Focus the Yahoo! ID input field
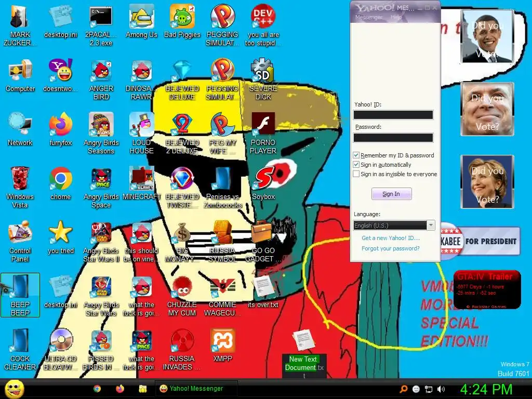 tap(393, 115)
